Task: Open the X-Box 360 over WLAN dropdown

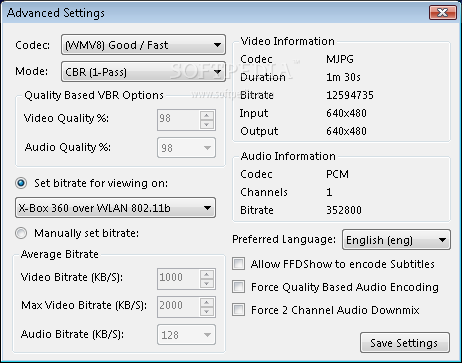Action: [x=115, y=208]
